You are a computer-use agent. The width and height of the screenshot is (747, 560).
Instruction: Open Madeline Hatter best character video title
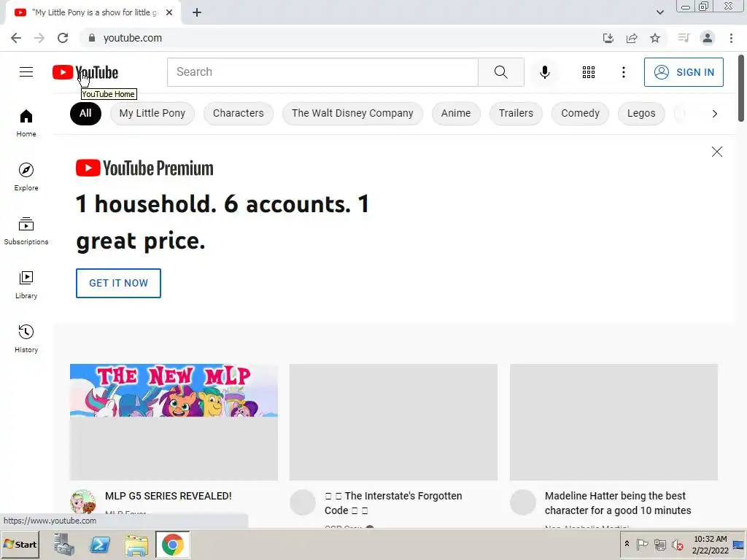(618, 503)
